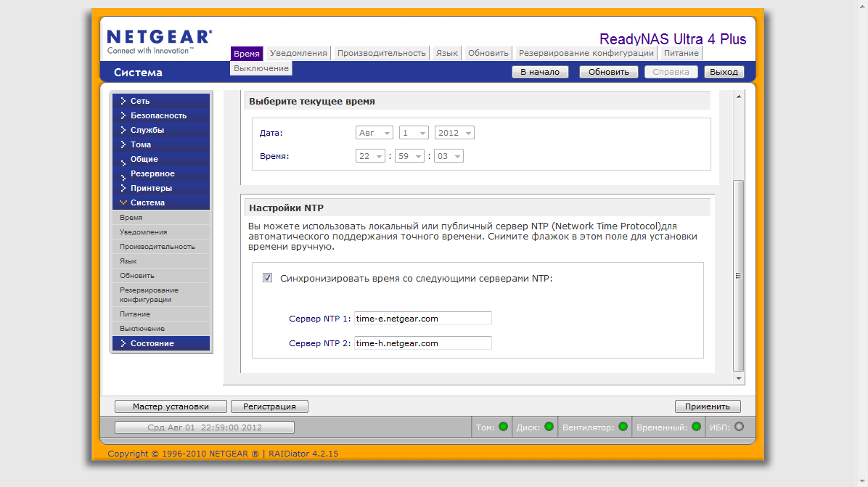Click the В начало button
Image resolution: width=868 pixels, height=487 pixels.
tap(540, 72)
